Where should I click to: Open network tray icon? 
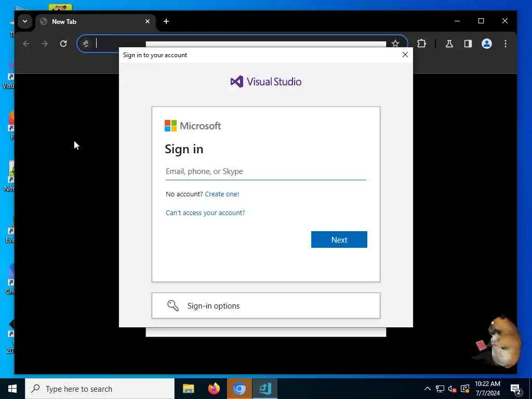point(440,389)
